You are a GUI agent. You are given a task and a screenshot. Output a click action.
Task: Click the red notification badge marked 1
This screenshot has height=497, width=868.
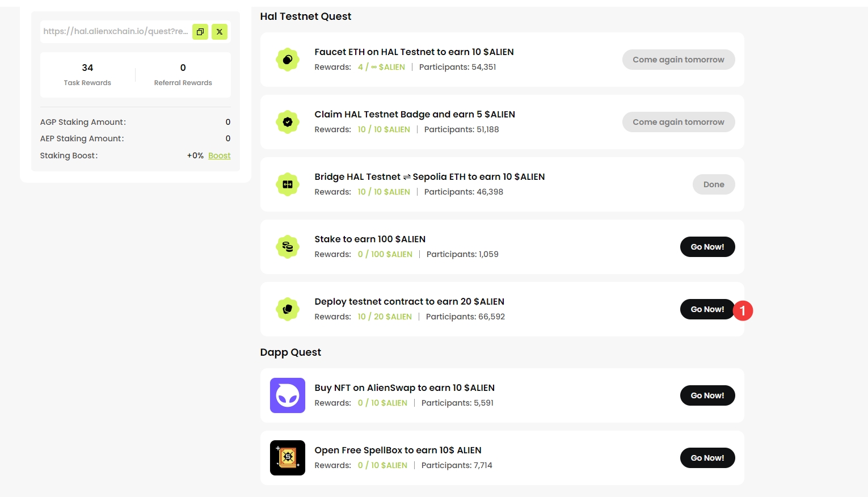click(743, 311)
